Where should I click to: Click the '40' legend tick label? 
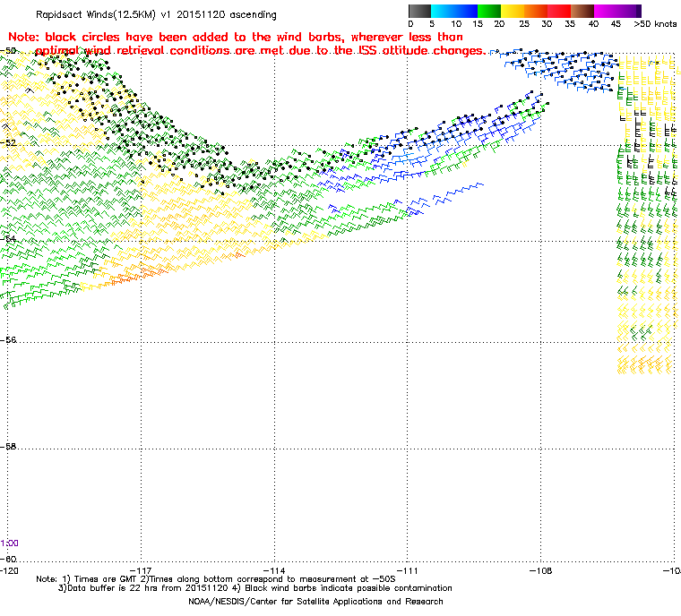coord(594,24)
